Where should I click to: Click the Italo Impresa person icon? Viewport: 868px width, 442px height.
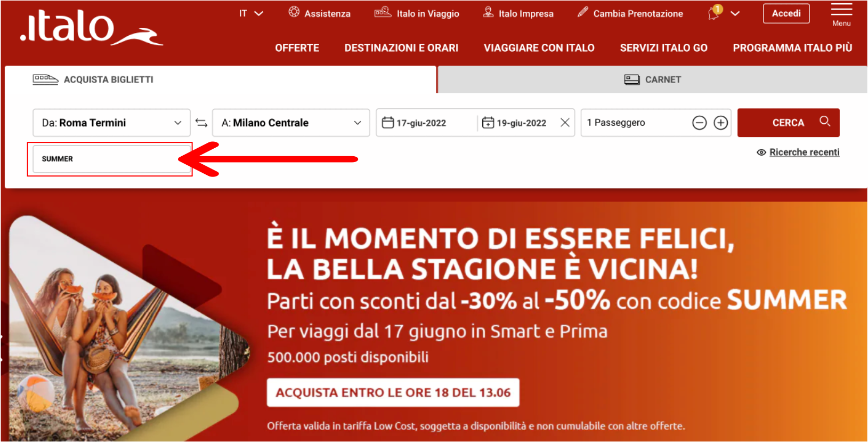pyautogui.click(x=488, y=12)
